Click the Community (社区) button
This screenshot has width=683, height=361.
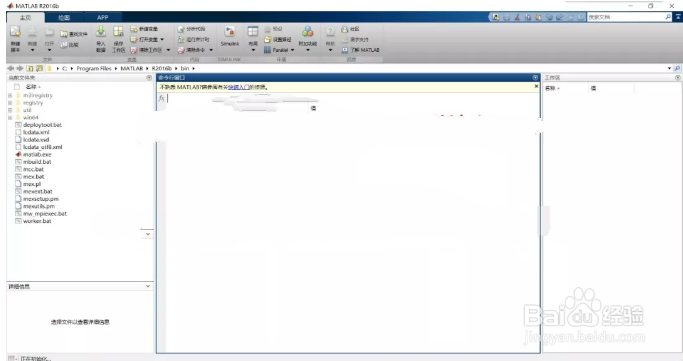[x=350, y=29]
